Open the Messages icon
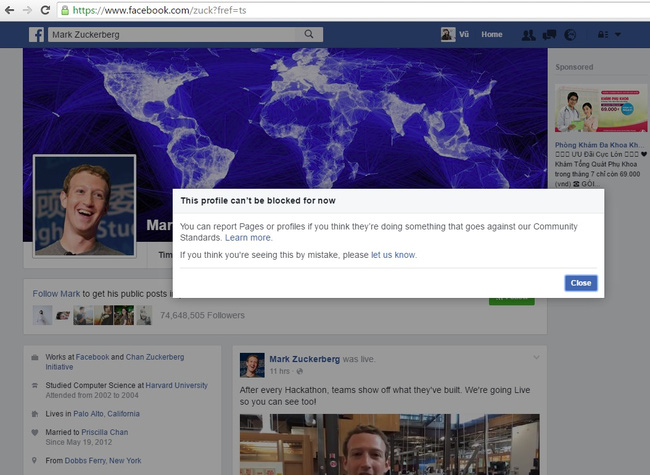This screenshot has height=475, width=650. (x=549, y=35)
